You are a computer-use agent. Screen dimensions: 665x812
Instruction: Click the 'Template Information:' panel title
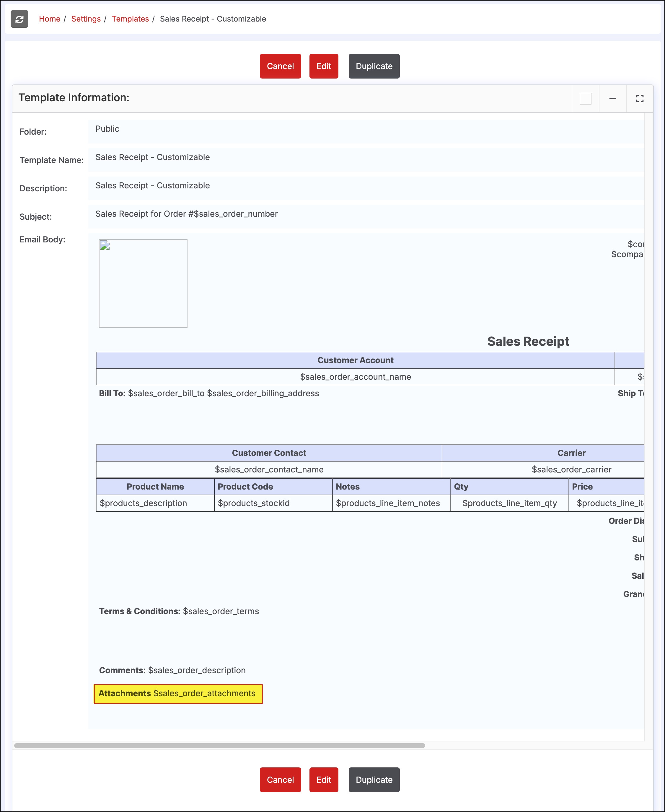pyautogui.click(x=74, y=98)
